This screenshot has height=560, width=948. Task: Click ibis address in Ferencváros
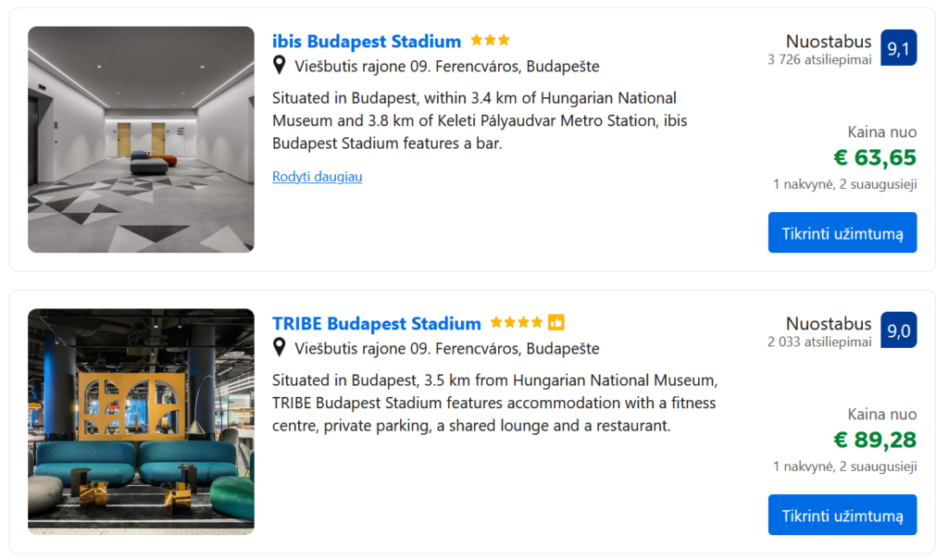point(446,67)
